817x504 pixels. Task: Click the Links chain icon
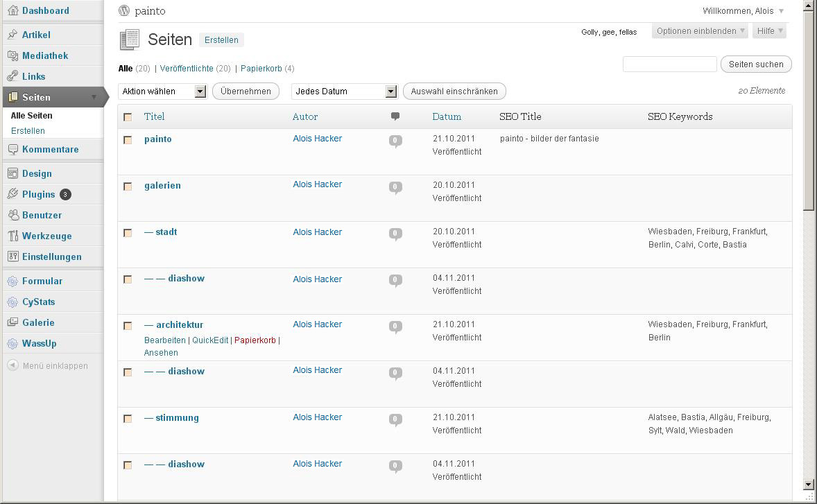(13, 76)
